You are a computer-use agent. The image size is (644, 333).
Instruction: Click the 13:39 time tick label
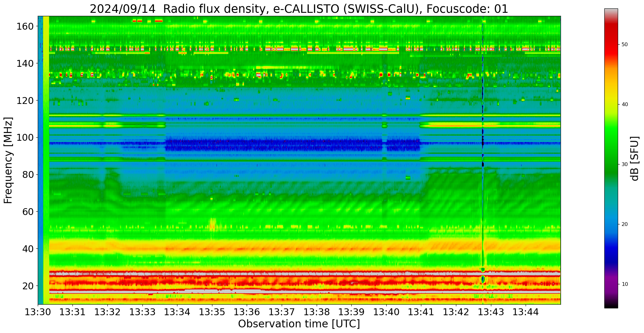tap(351, 312)
